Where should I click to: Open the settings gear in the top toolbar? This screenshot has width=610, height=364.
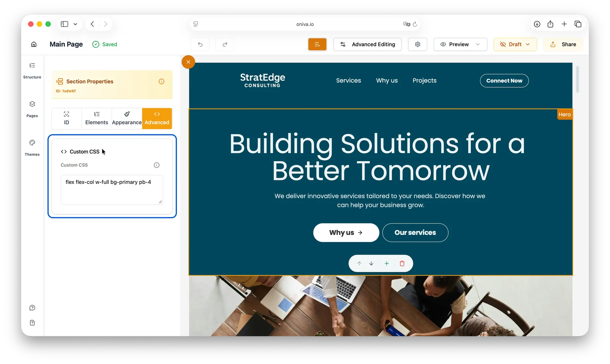point(417,44)
